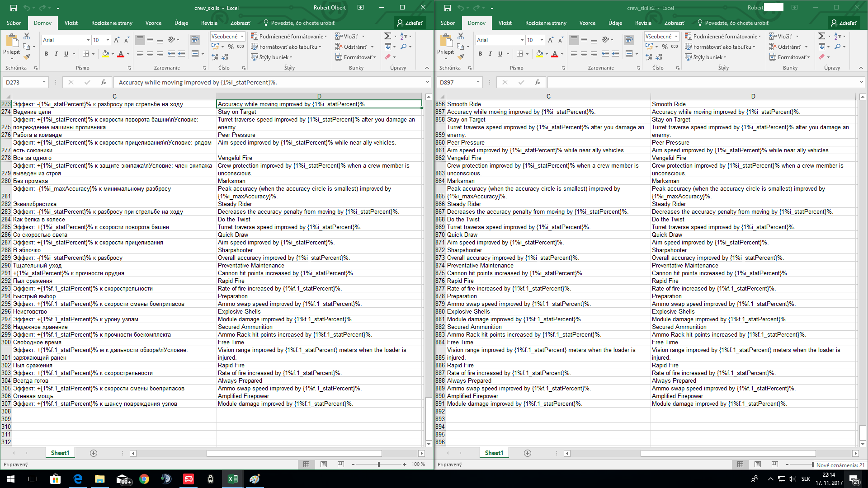Click Percent Style in crew_skills window
The image size is (868, 488).
(x=231, y=47)
